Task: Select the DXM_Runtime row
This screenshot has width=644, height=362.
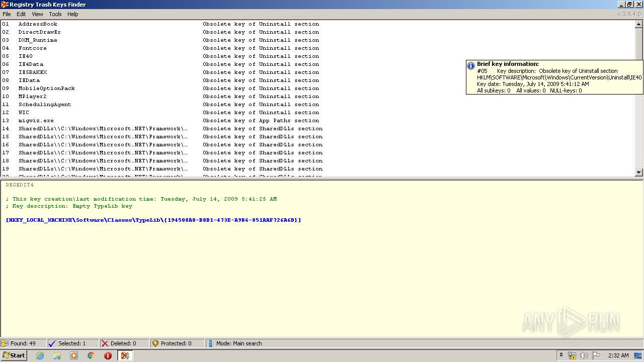Action: click(x=318, y=40)
